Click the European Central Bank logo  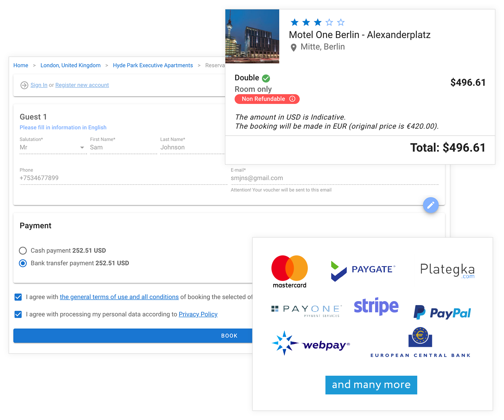420,342
